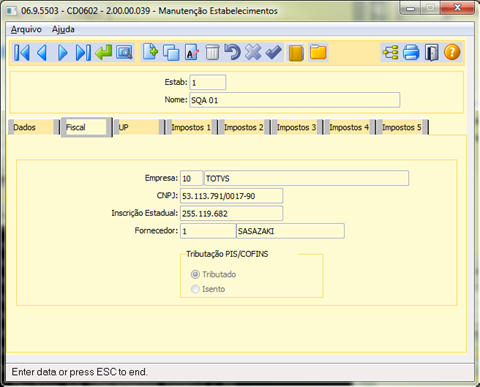Go to the previous record
The image size is (480, 387).
point(42,53)
